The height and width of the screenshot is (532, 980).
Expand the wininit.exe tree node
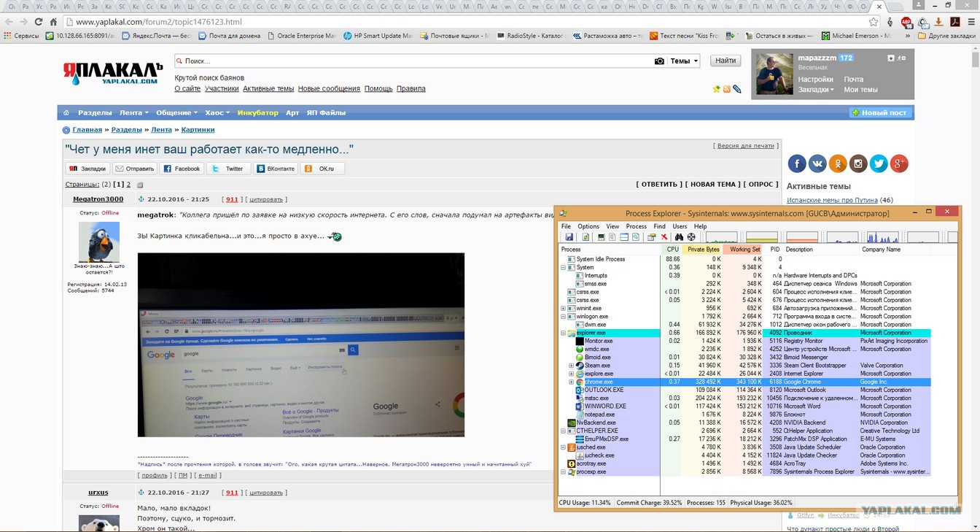[563, 308]
